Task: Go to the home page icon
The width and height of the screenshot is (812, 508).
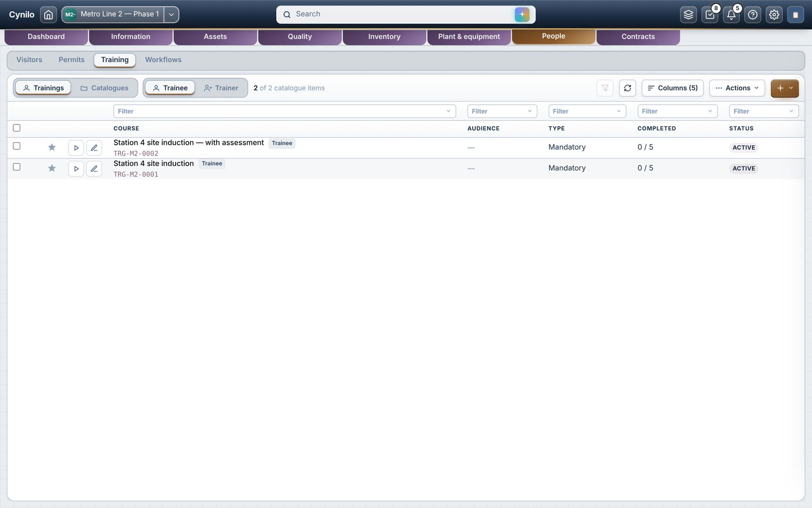Action: 48,15
